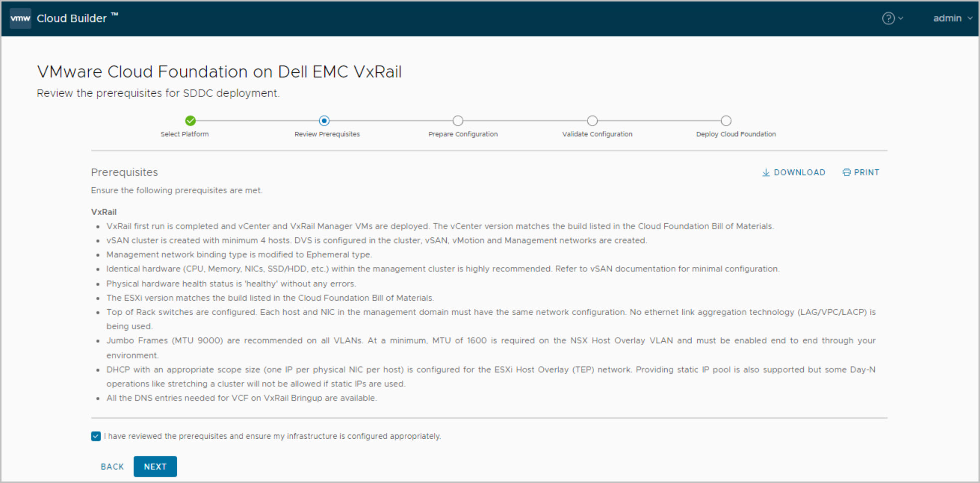The image size is (980, 483).
Task: Click the NEXT button
Action: [155, 467]
